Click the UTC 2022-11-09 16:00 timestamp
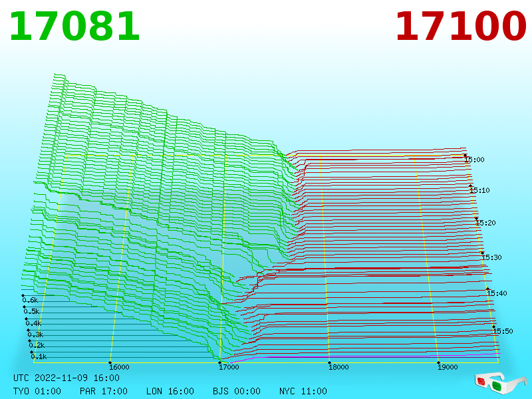Image resolution: width=532 pixels, height=399 pixels. tap(66, 378)
